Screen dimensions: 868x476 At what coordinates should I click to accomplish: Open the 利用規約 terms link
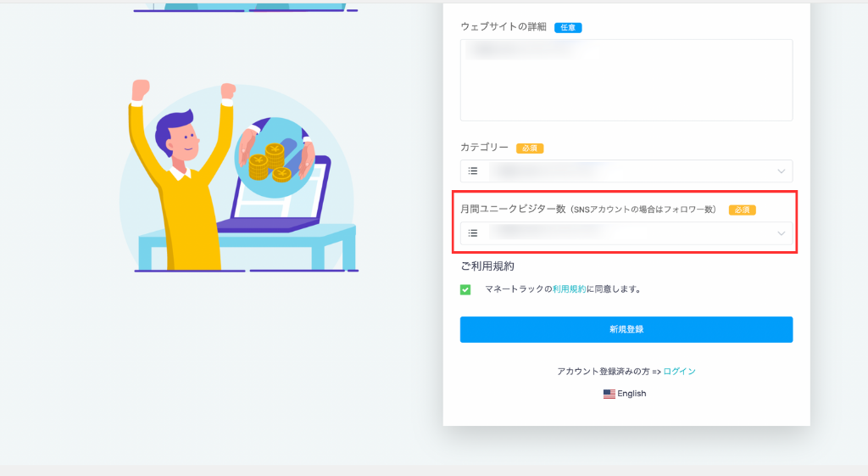569,289
